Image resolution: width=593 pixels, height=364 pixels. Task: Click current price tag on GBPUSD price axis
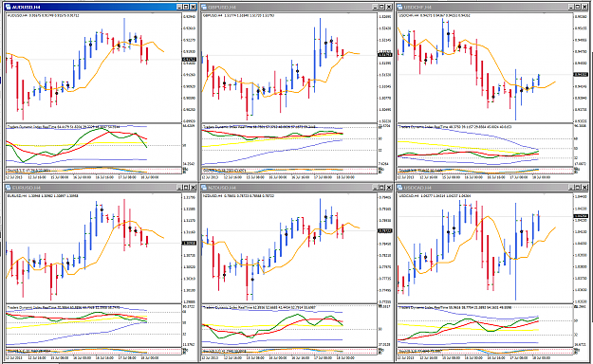click(385, 55)
